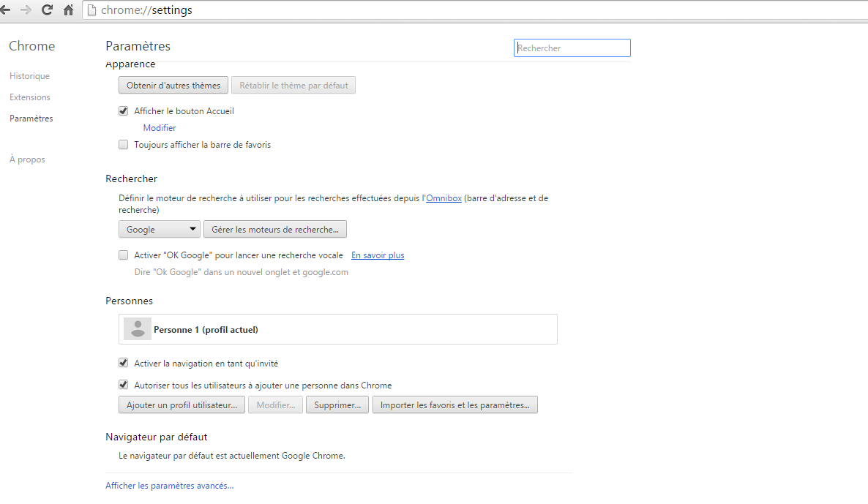Enable Toujours afficher la barre de favoris
The width and height of the screenshot is (868, 504).
pos(124,144)
